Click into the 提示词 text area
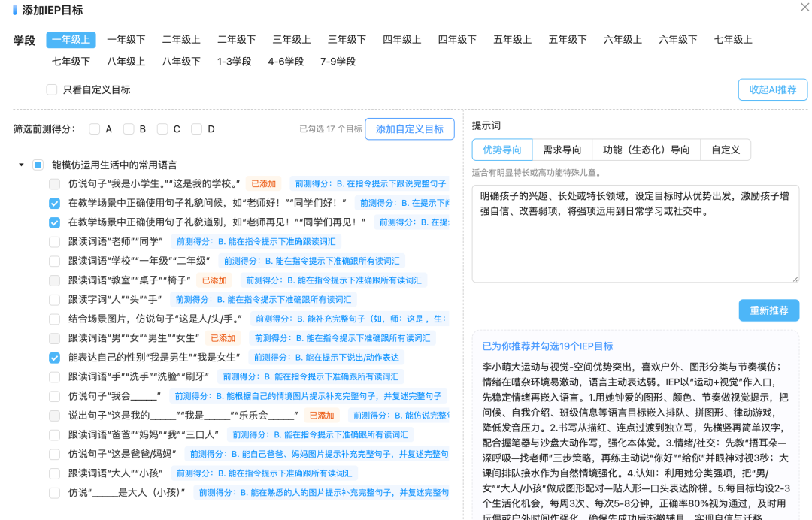812x520 pixels. 635,234
